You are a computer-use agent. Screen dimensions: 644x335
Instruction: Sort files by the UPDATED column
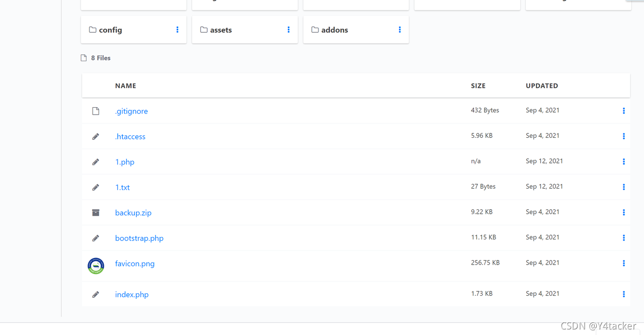tap(542, 86)
